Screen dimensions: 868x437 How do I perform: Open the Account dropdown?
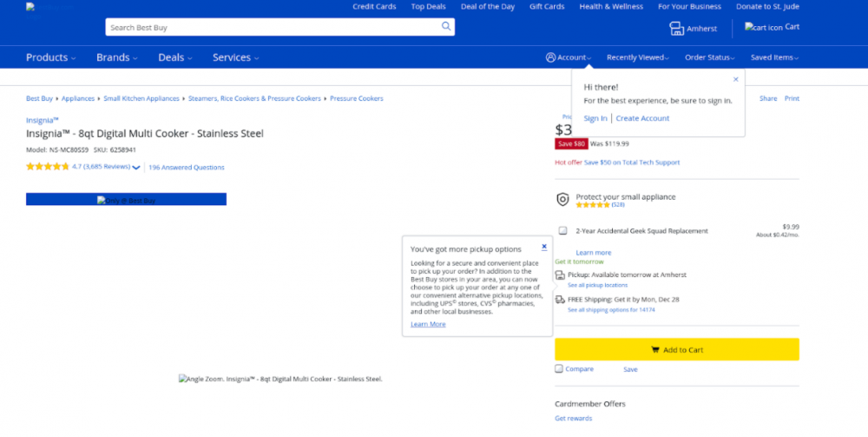[569, 57]
